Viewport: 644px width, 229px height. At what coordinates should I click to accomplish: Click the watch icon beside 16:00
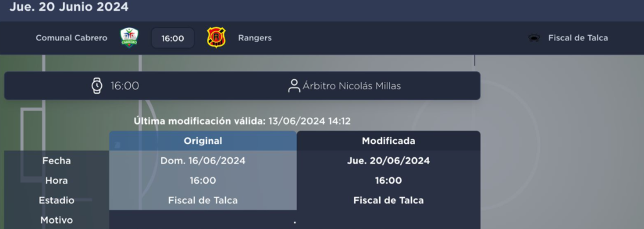pyautogui.click(x=97, y=86)
